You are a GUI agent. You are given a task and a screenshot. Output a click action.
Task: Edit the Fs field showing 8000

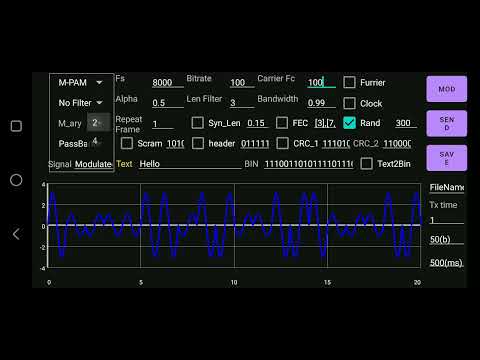click(x=168, y=83)
